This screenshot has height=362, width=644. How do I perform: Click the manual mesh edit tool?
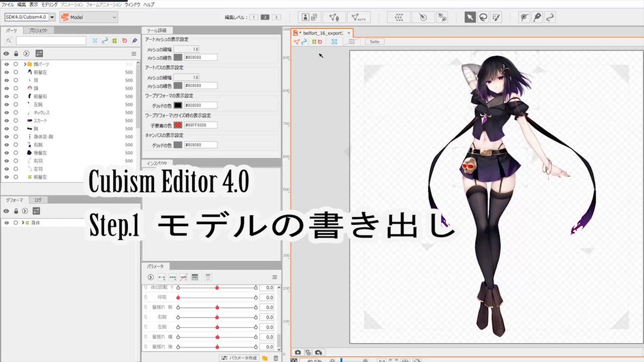pyautogui.click(x=335, y=17)
